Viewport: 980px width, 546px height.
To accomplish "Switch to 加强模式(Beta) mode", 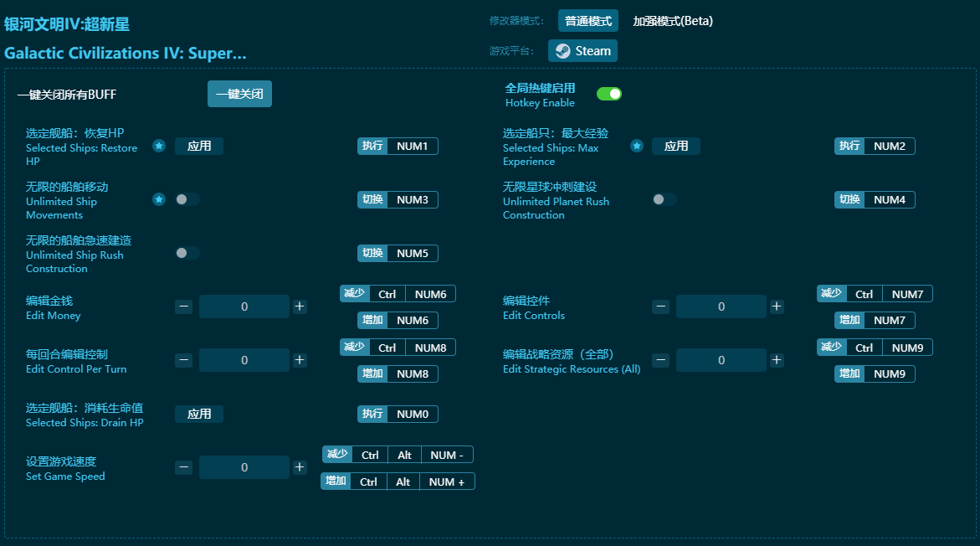I will pyautogui.click(x=673, y=21).
